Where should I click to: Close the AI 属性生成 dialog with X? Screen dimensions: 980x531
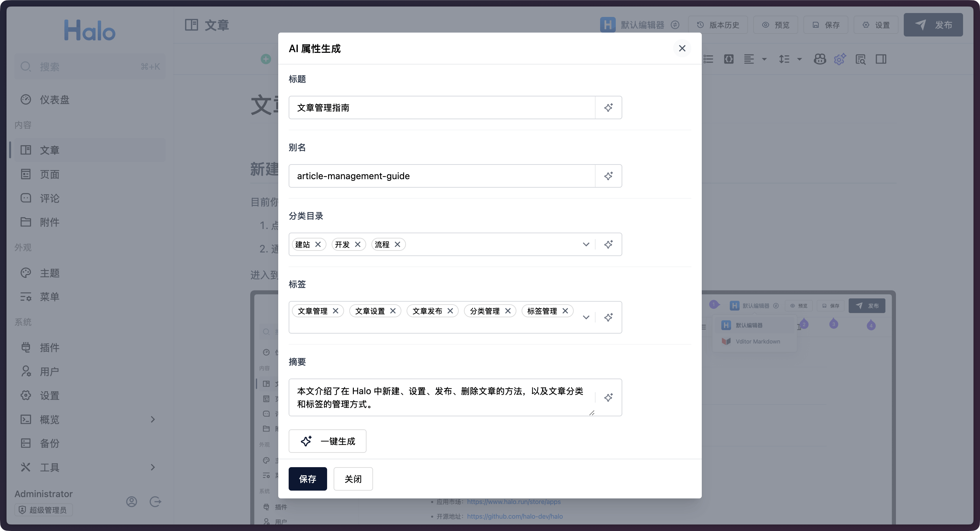[682, 48]
